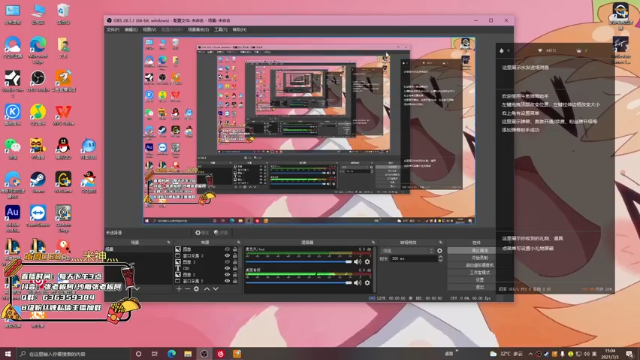Open Task View on the taskbar
640x360 pixels.
[x=155, y=354]
